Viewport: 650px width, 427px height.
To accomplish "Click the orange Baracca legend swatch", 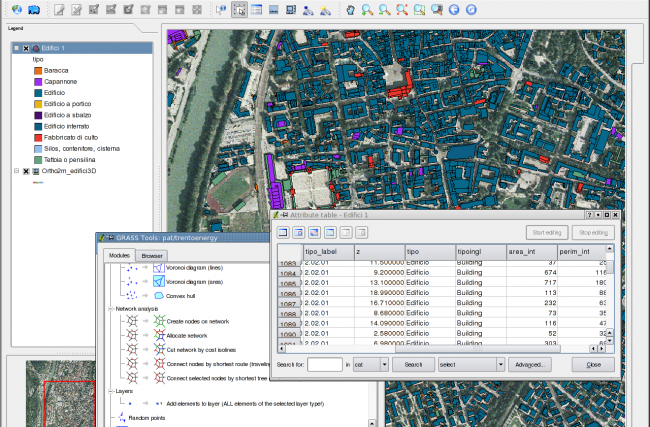I will point(38,70).
